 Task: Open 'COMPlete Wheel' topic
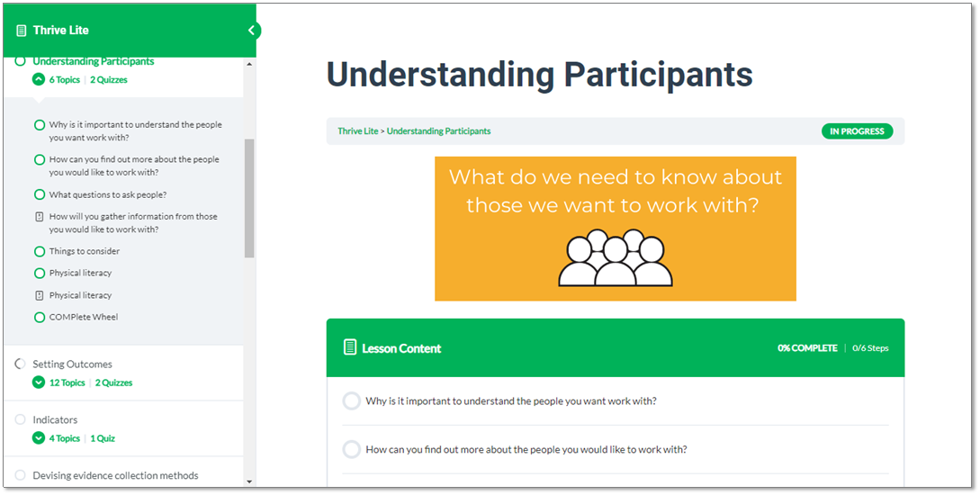coord(84,317)
